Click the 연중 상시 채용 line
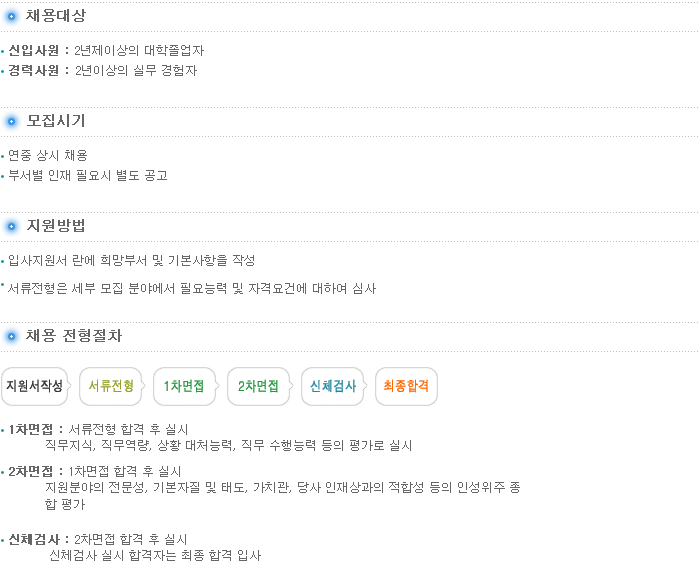The width and height of the screenshot is (698, 585). pyautogui.click(x=48, y=156)
